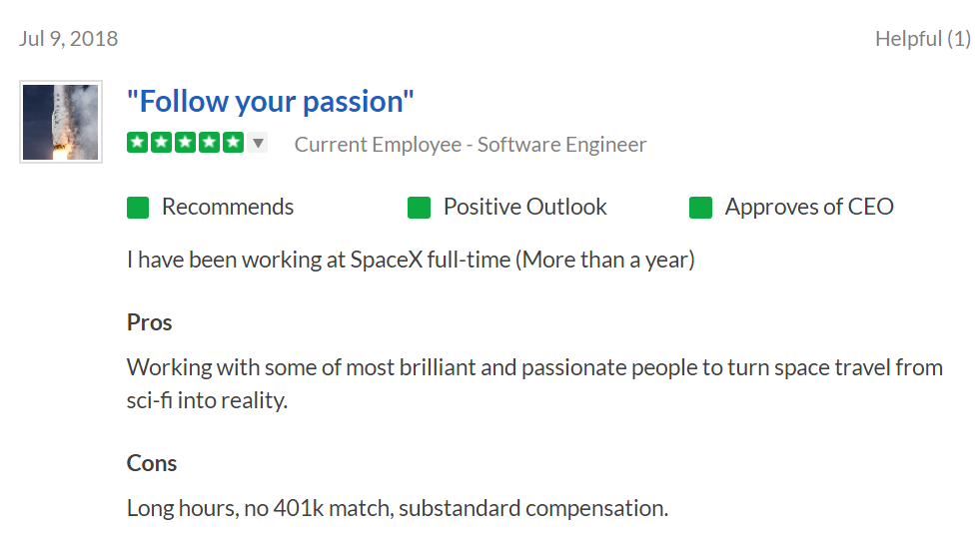The image size is (980, 542).
Task: Click the green square beside Positive Outlook
Action: 419,208
